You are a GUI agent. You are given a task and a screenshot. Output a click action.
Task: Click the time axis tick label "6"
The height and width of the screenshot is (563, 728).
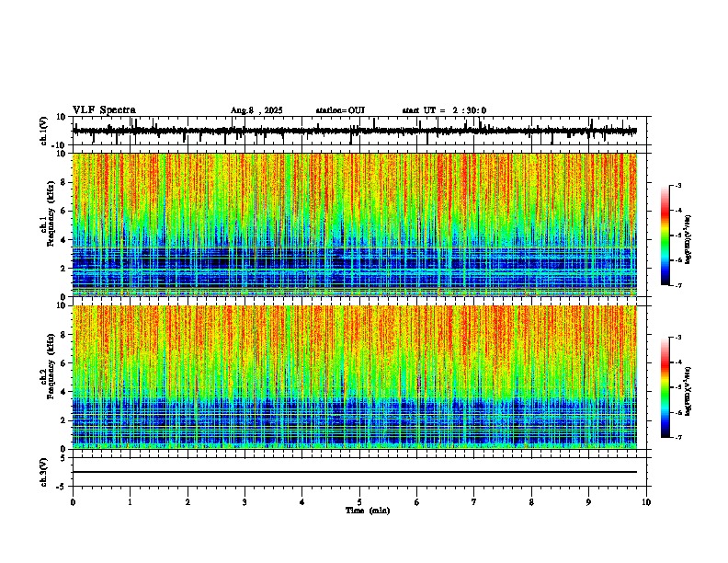[417, 501]
